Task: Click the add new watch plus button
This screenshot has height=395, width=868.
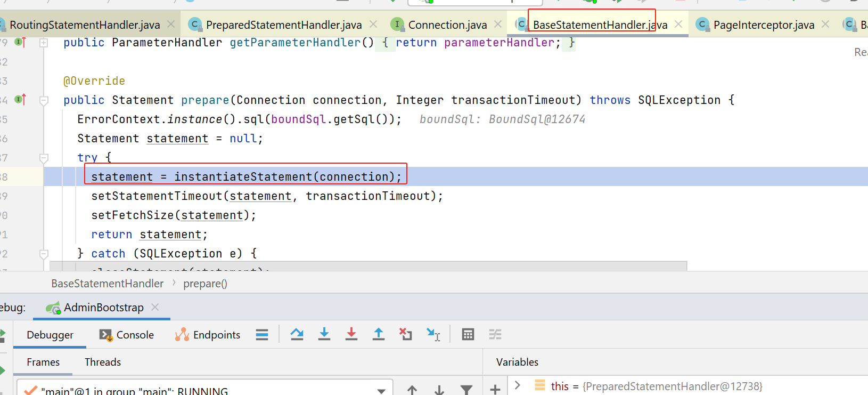Action: [495, 390]
